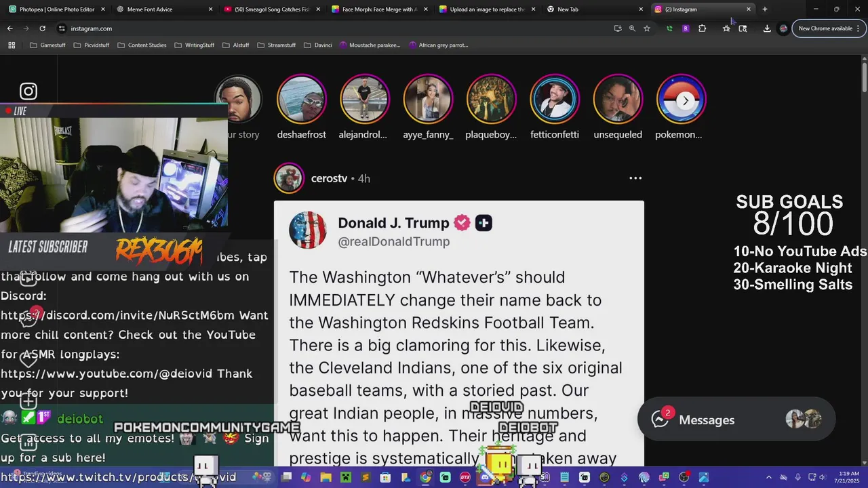Click the @realDonaldTrump handle
The width and height of the screenshot is (868, 488).
(393, 241)
